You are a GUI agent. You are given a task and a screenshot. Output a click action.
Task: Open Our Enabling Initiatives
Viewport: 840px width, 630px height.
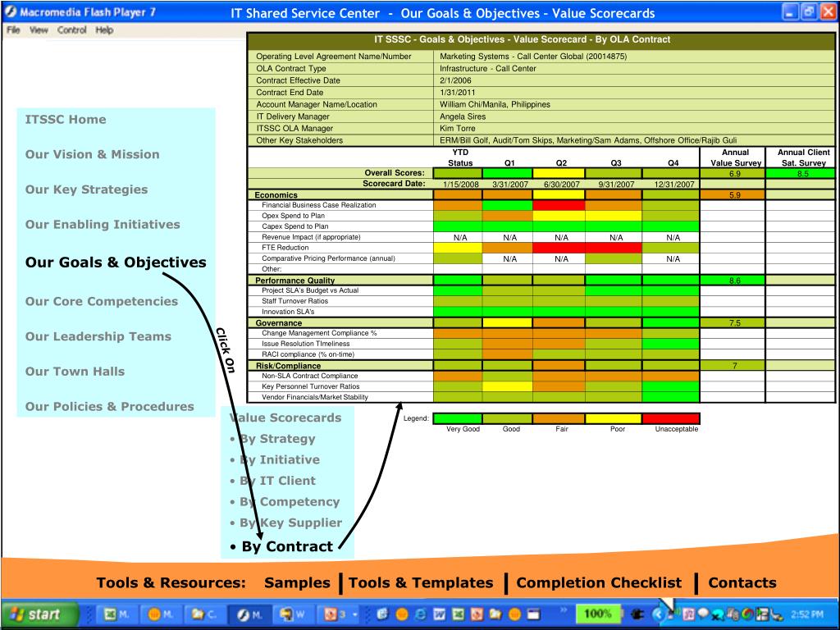point(103,225)
